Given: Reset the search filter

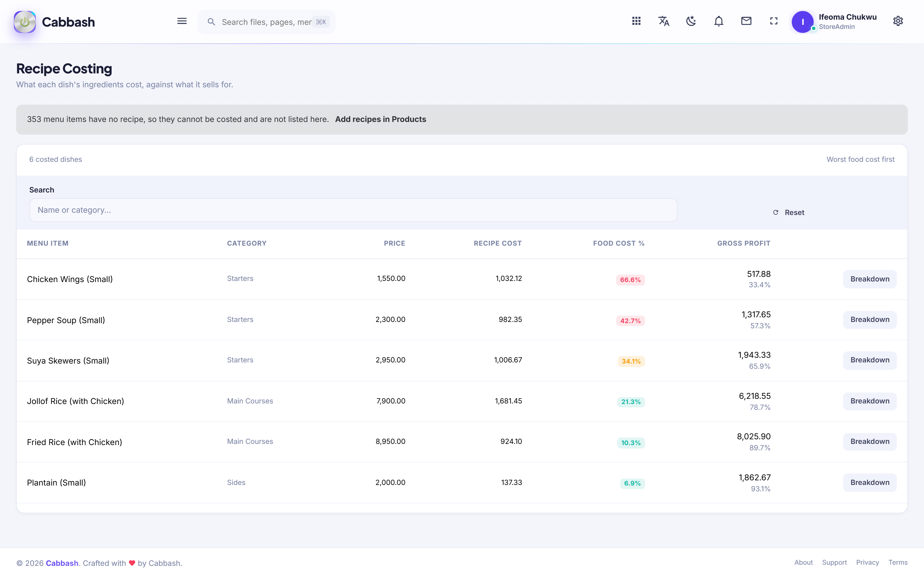Looking at the screenshot, I should 789,212.
